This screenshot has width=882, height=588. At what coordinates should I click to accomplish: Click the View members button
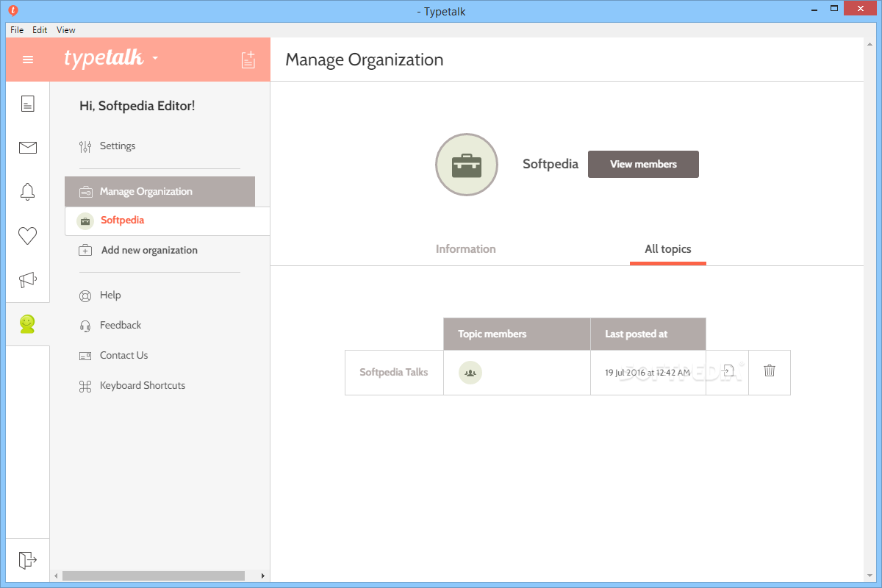[x=643, y=165]
